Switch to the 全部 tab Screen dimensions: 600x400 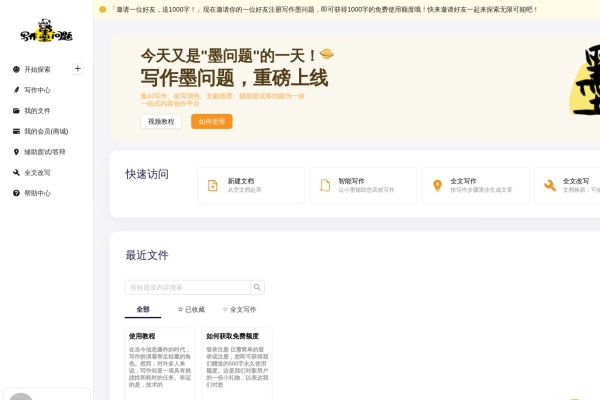coord(143,309)
